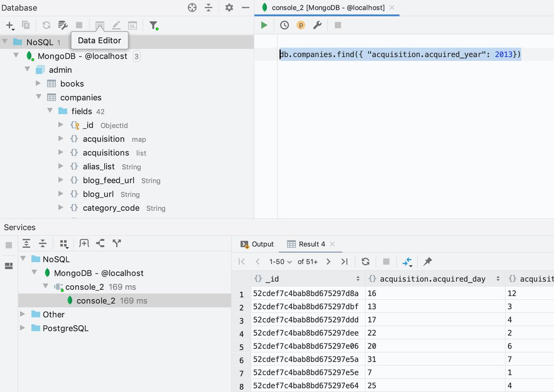Go to previous results page

(x=258, y=261)
